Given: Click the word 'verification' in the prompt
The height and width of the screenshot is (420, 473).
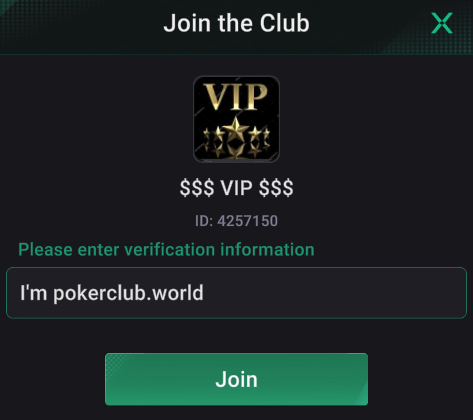Looking at the screenshot, I should [x=169, y=250].
